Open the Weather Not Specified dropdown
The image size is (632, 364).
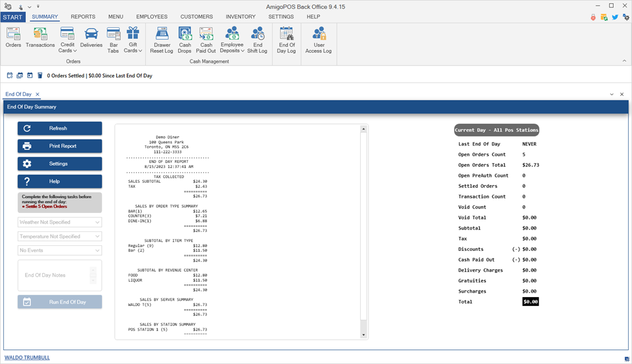[x=59, y=222]
